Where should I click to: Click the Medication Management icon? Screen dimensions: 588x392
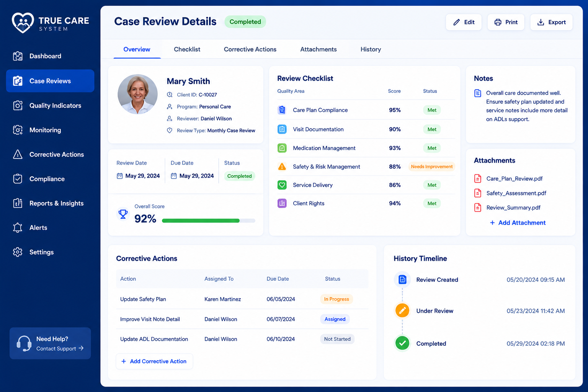(282, 148)
